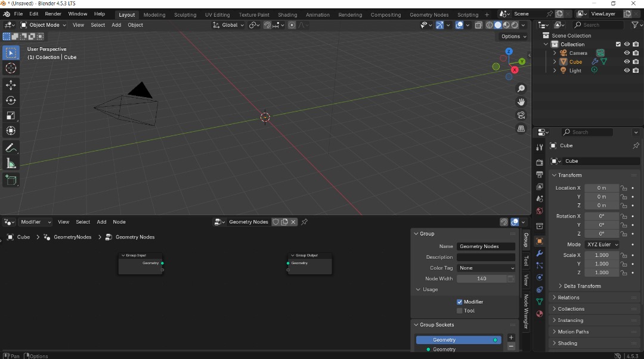
Task: Open the Render menu
Action: pyautogui.click(x=53, y=14)
